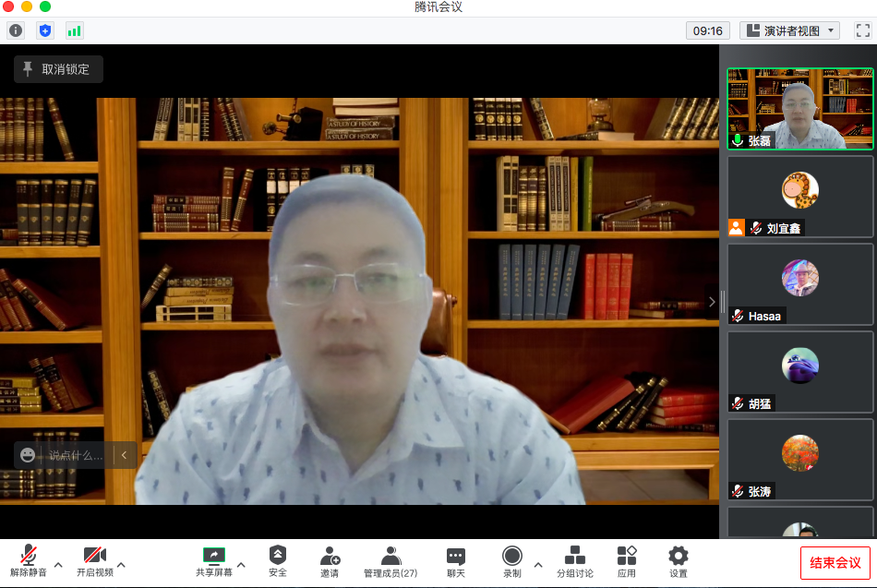Click the 邀请 invite icon
Viewport: 877px width, 588px height.
point(330,561)
